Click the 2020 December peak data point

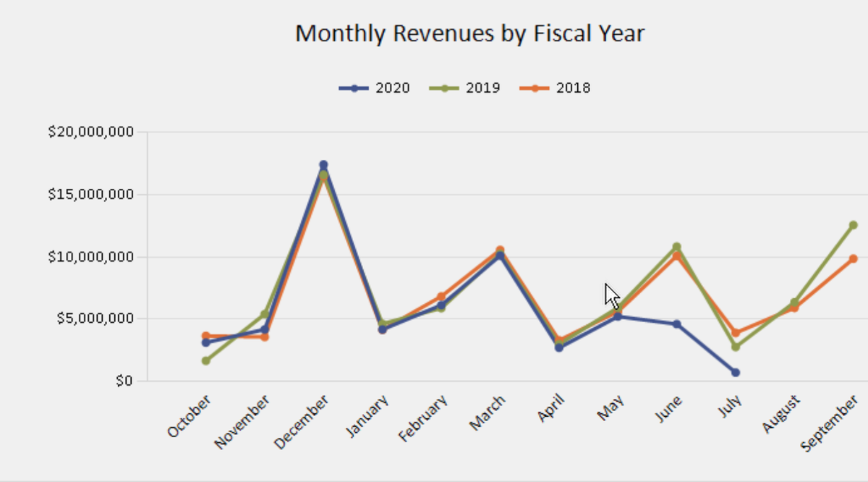(x=323, y=165)
